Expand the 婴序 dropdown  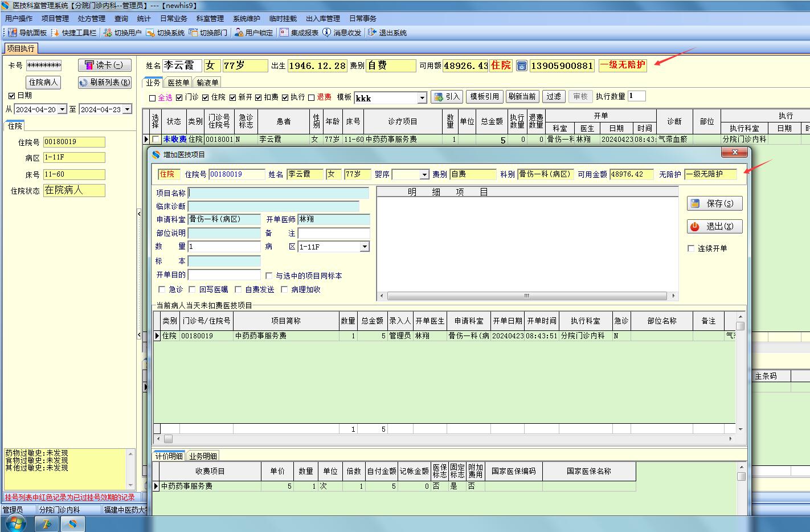(x=424, y=174)
